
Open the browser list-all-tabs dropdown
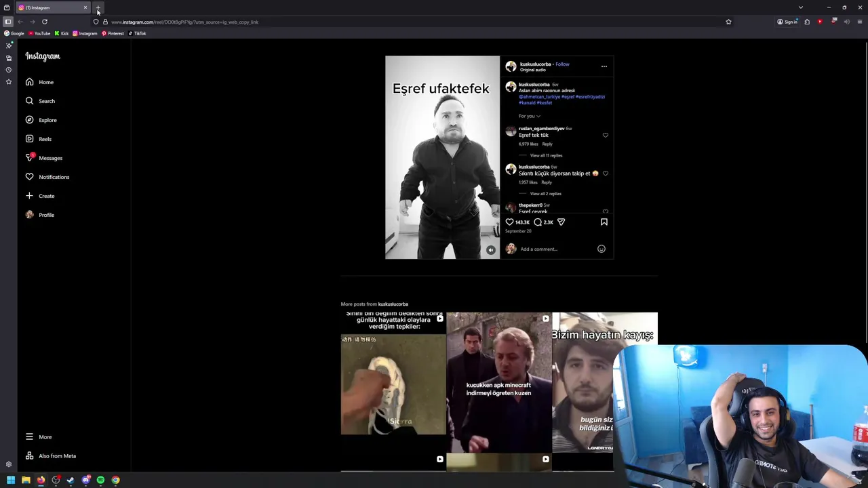[x=801, y=7]
